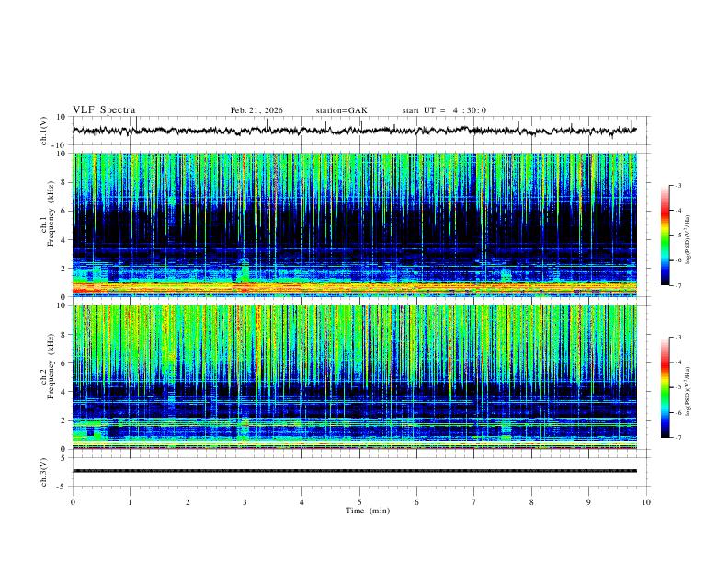Select the date text "Feb. 21, 2026"
This screenshot has width=728, height=563.
click(256, 110)
